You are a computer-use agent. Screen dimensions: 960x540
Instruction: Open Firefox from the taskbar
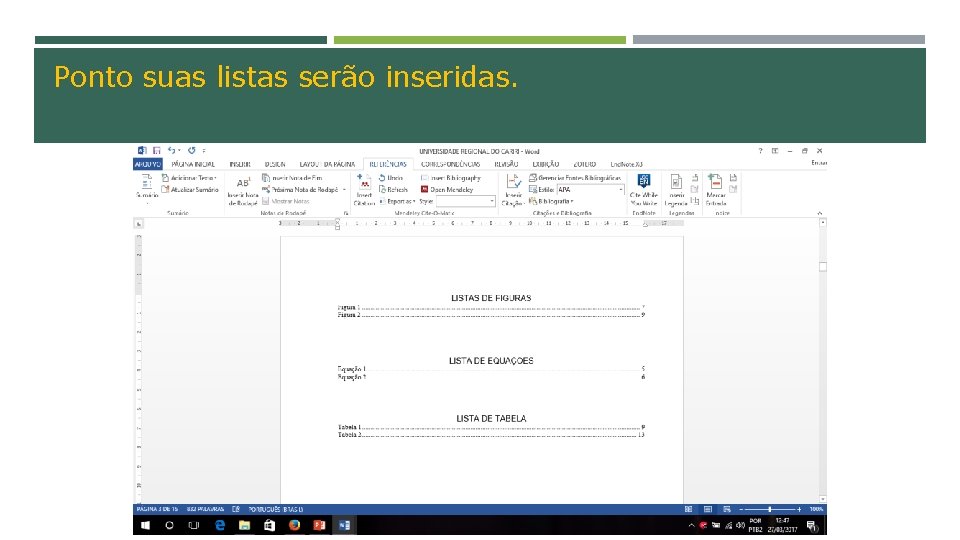(x=294, y=525)
